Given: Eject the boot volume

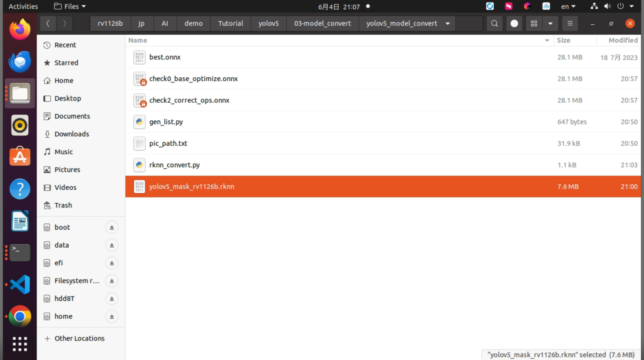Looking at the screenshot, I should pos(112,227).
